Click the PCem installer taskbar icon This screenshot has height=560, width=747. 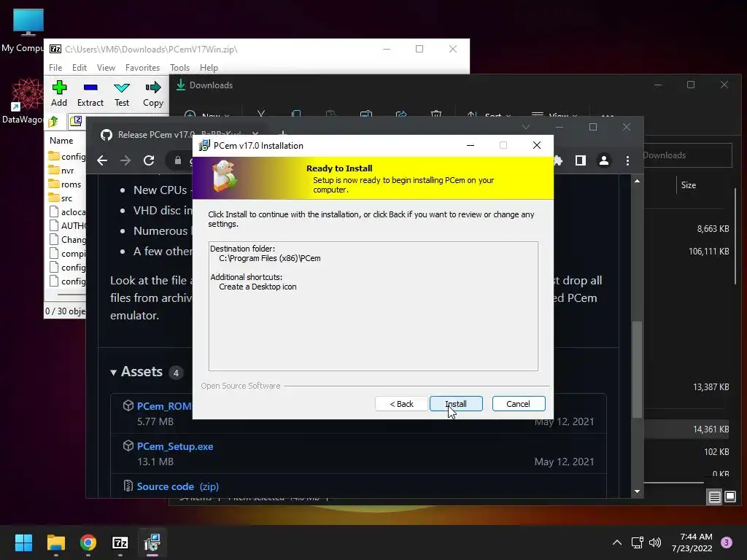click(152, 542)
